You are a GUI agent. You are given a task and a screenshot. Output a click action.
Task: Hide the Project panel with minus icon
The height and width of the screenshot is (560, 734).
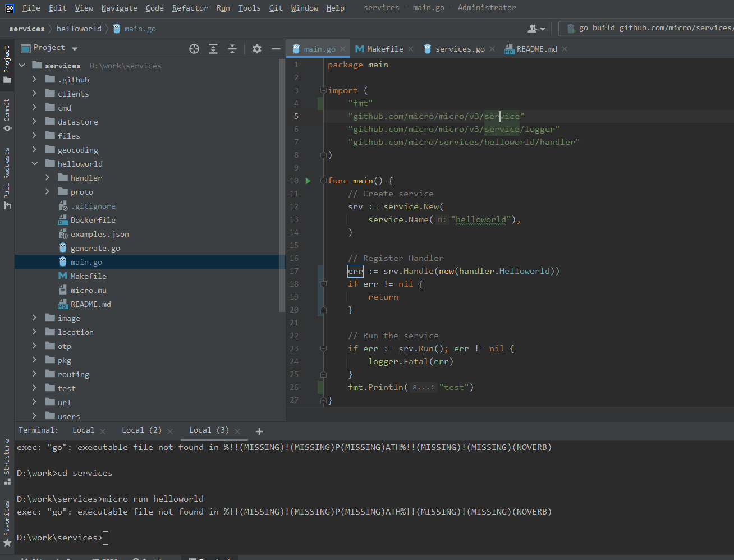(276, 49)
